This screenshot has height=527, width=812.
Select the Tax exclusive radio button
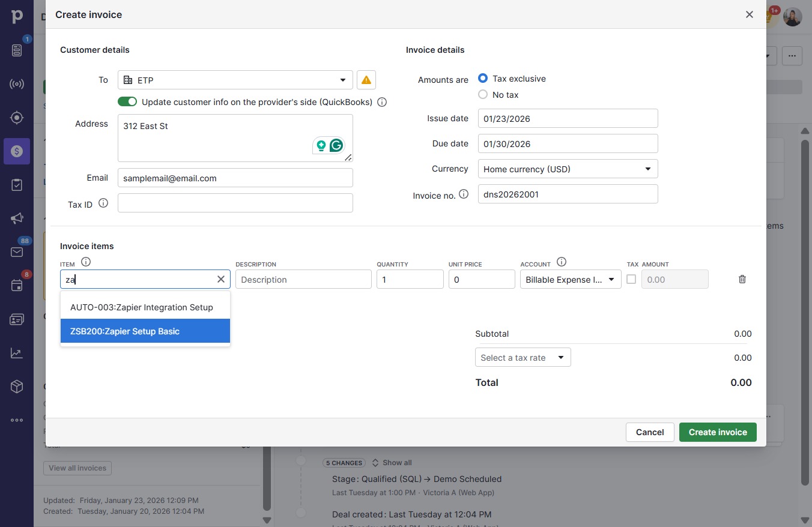(483, 79)
